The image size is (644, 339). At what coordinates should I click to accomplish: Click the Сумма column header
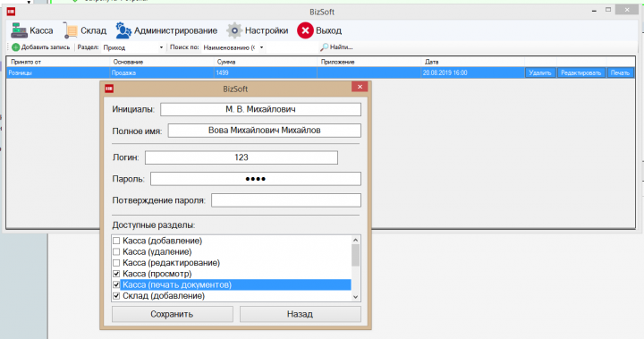coord(266,62)
